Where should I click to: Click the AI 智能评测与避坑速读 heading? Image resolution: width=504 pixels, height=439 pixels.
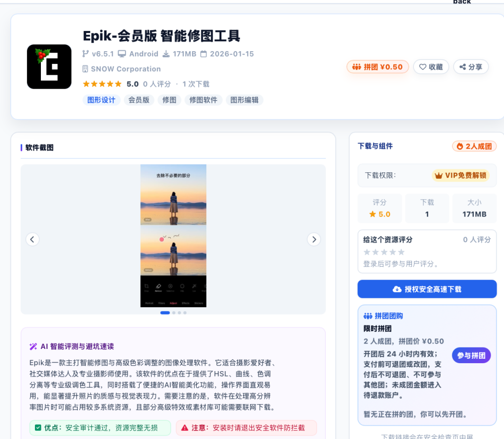click(77, 346)
